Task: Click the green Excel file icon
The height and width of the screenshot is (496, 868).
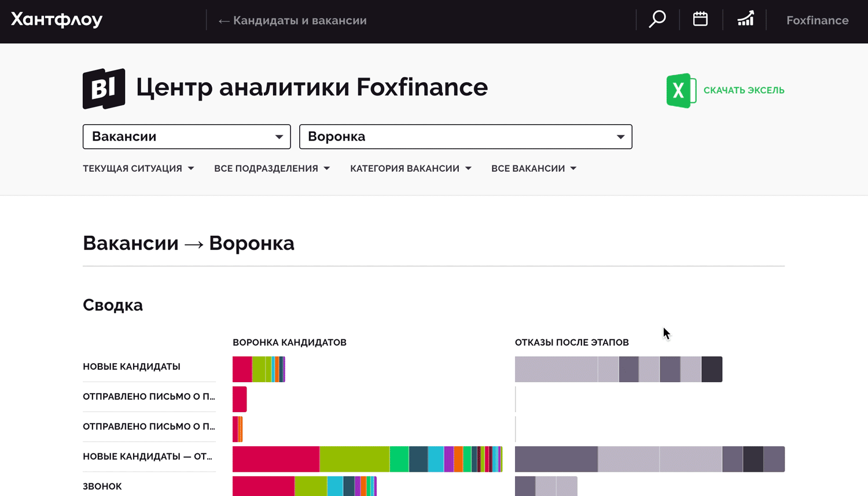Action: pos(681,91)
